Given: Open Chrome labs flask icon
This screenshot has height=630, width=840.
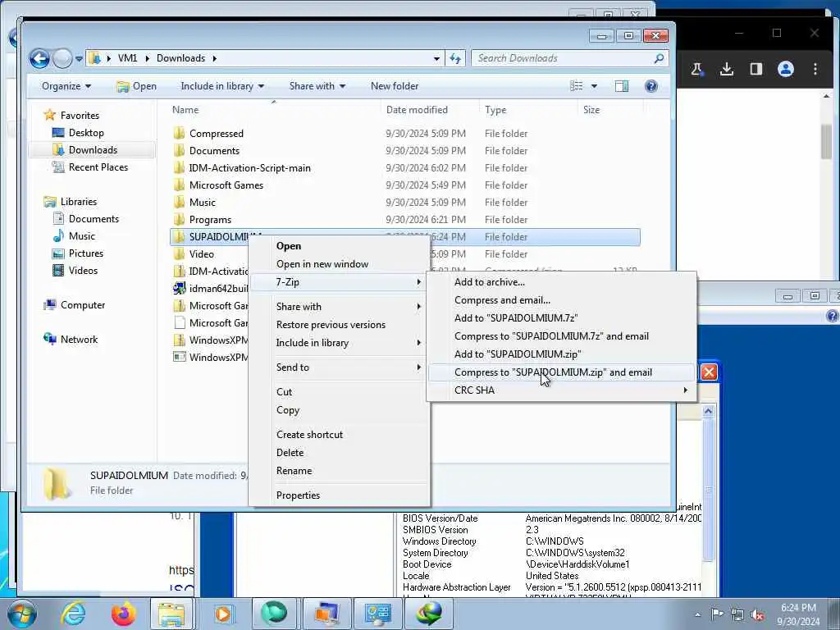Looking at the screenshot, I should pyautogui.click(x=697, y=69).
